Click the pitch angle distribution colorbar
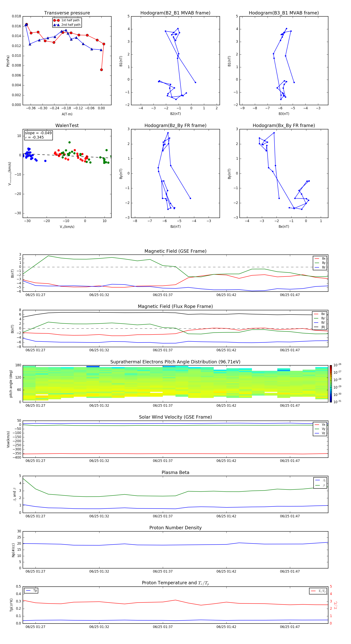The width and height of the screenshot is (351, 644). click(x=331, y=384)
